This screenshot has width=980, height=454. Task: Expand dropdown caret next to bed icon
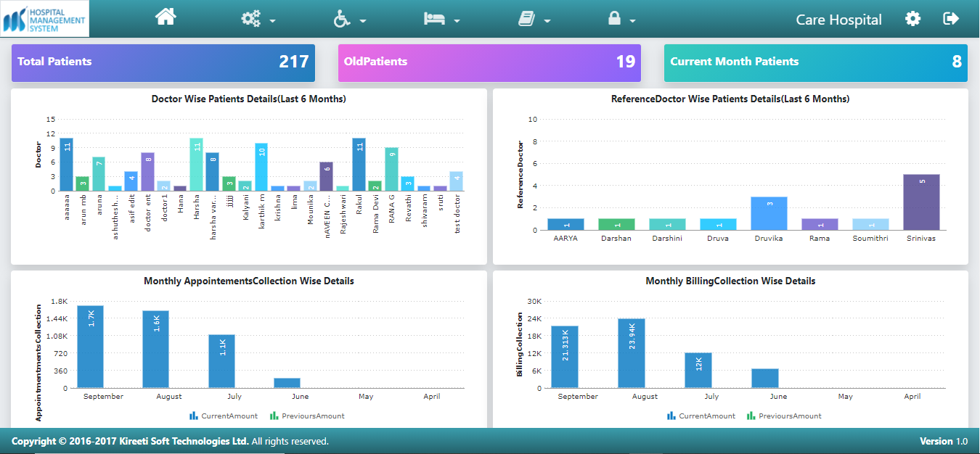[x=457, y=21]
